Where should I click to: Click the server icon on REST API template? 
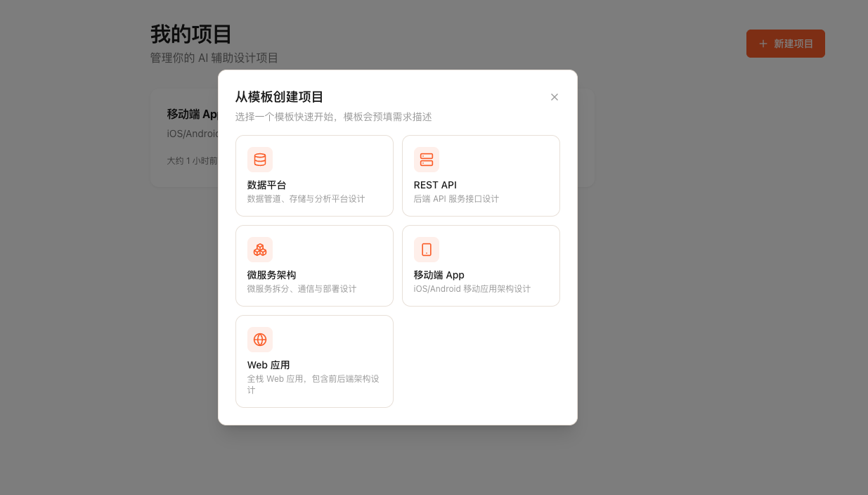[427, 160]
